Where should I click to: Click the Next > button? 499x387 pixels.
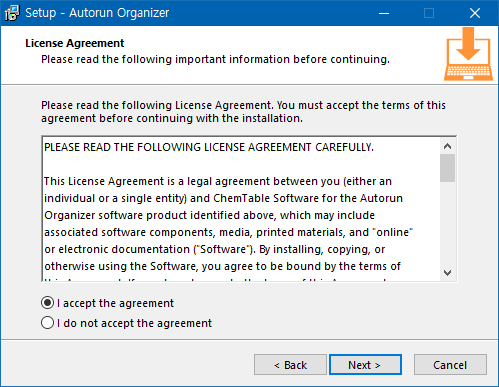365,365
